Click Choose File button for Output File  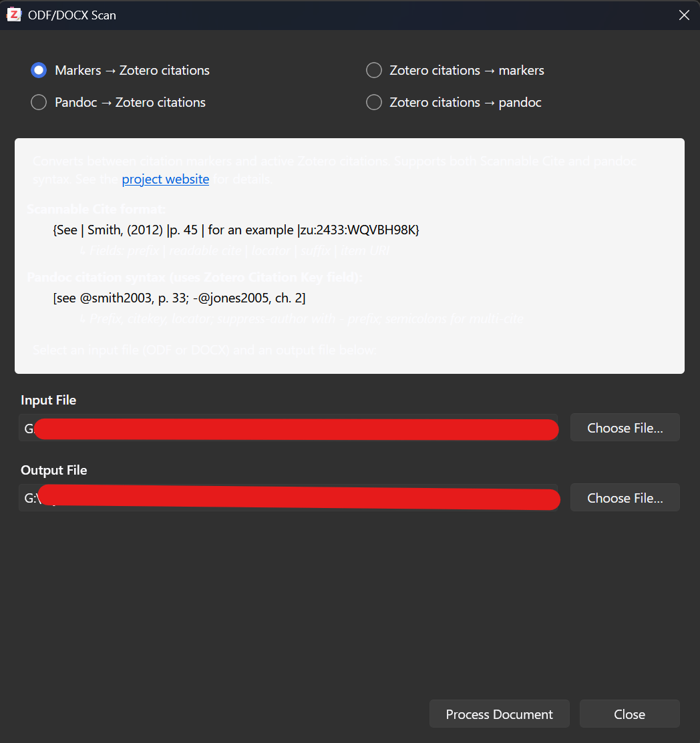625,498
